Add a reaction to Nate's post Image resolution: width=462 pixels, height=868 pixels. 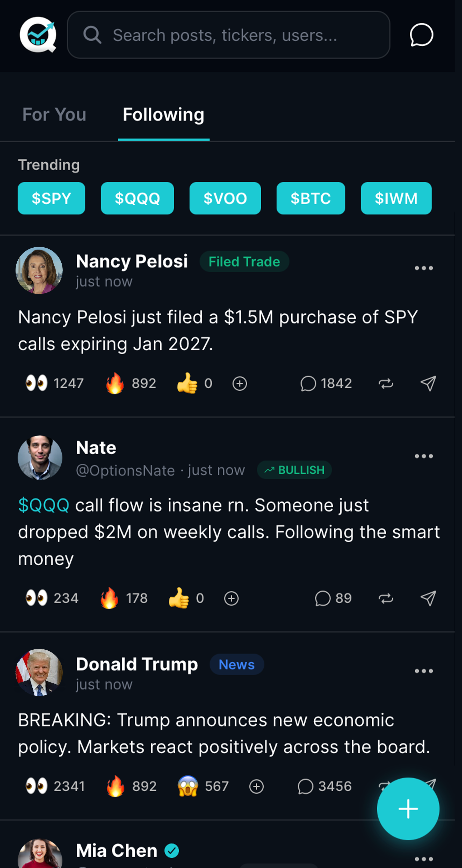(x=231, y=598)
